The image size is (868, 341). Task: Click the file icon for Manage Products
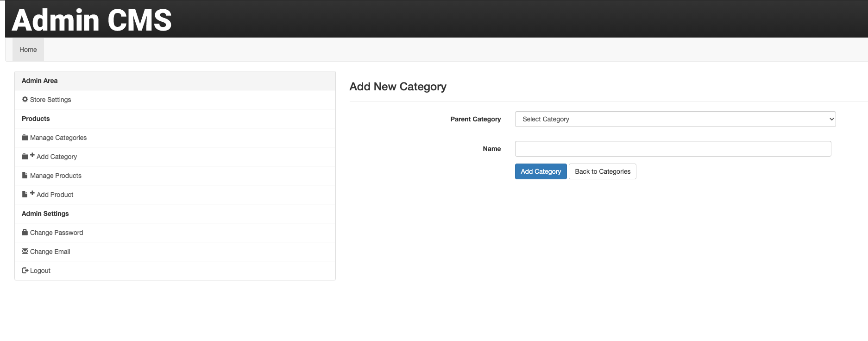(25, 176)
